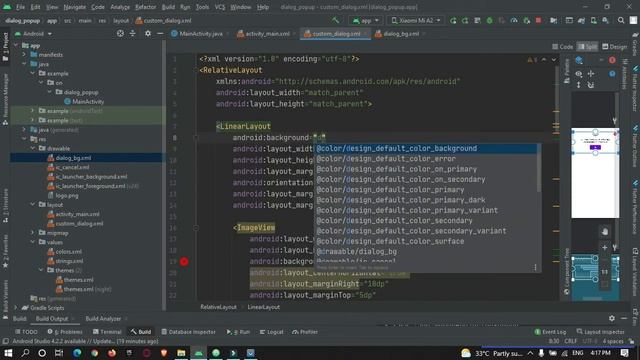Screen dimensions: 640x360
Task: Click Collapse All icon in Project panel
Action: 133,33
